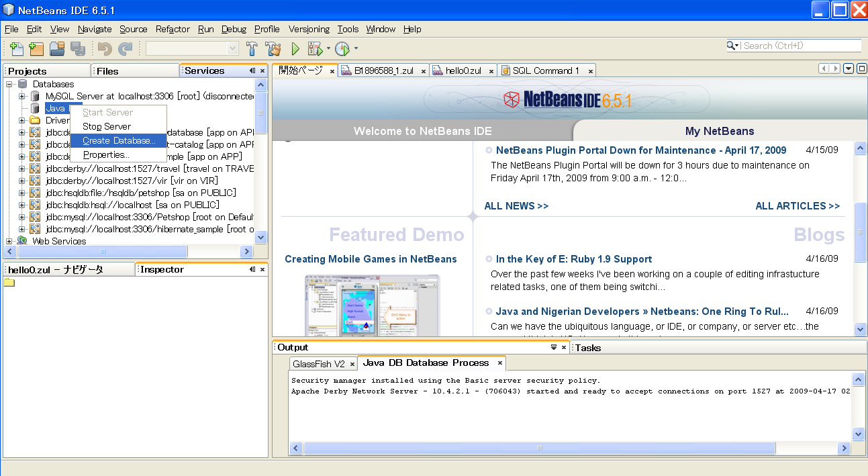The width and height of the screenshot is (868, 476).
Task: Open the File menu
Action: [11, 29]
